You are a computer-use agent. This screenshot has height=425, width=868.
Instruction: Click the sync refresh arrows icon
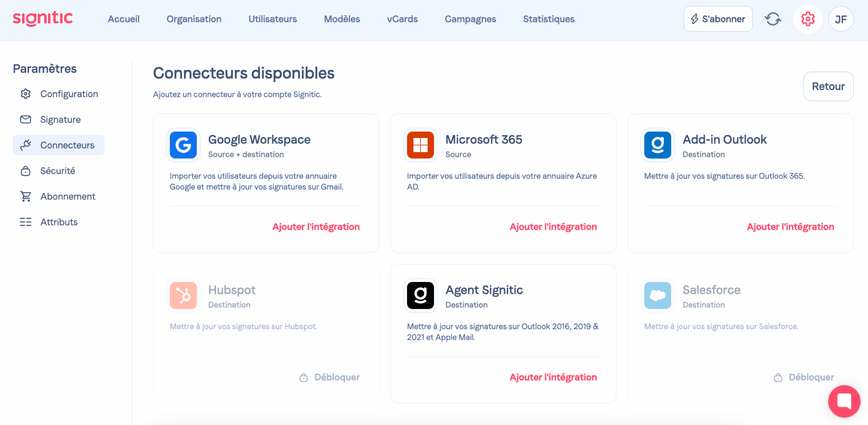pos(773,19)
